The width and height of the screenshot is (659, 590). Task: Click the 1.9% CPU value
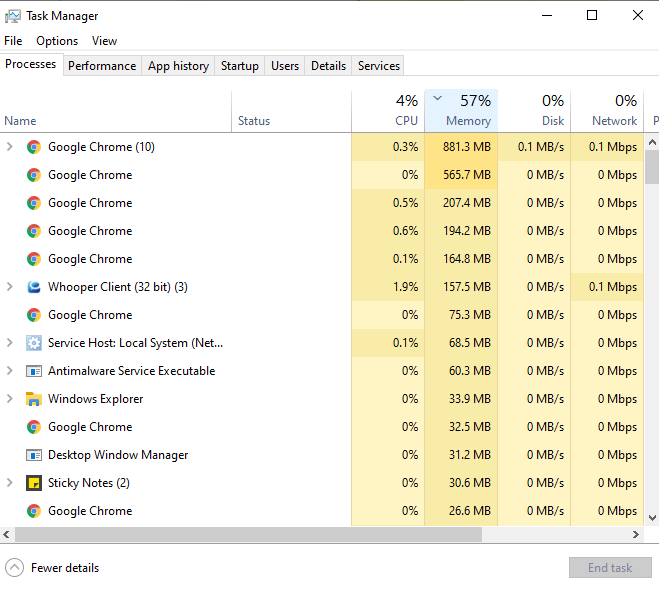(405, 287)
